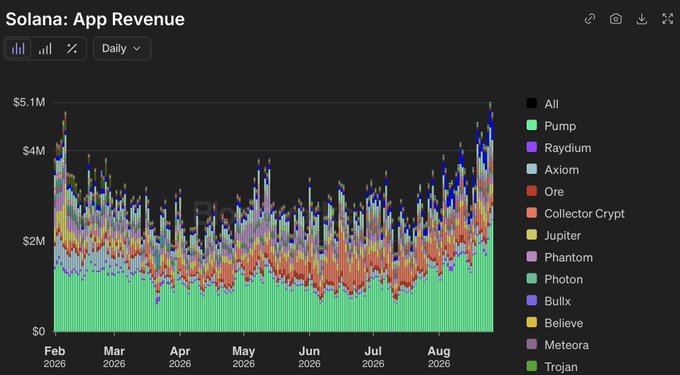Image resolution: width=680 pixels, height=375 pixels.
Task: Switch to percentage chart view
Action: (x=72, y=49)
